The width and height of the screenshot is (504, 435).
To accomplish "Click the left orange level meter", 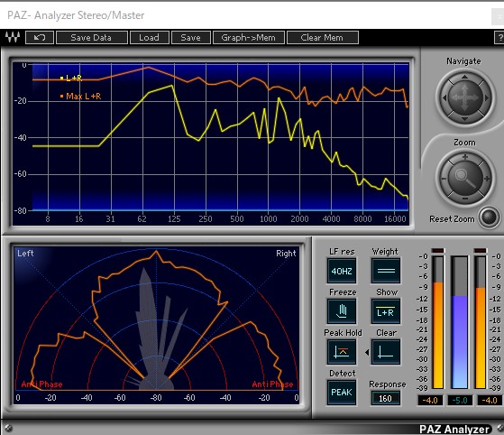I will pyautogui.click(x=438, y=322).
